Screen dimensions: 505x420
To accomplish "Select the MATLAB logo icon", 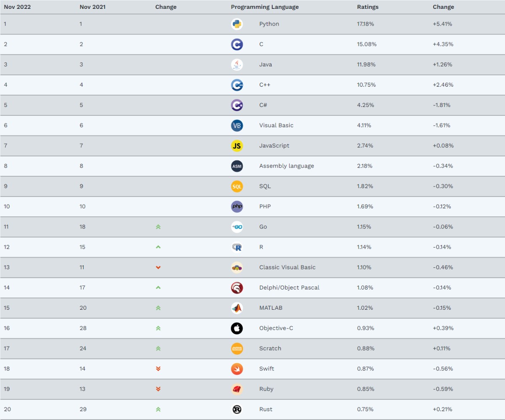I will click(237, 308).
